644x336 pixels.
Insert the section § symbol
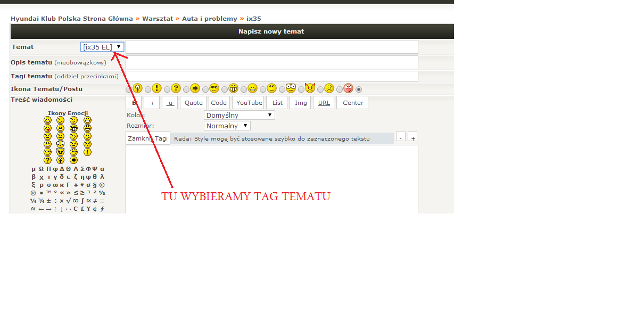coord(95,185)
